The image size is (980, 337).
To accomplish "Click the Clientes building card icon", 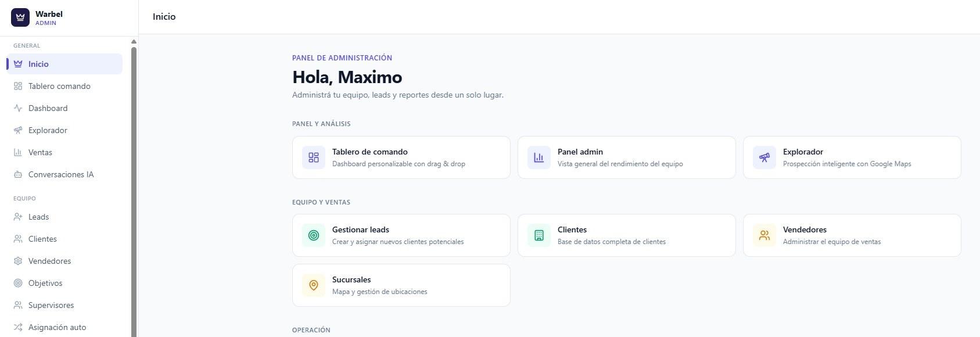I will (539, 235).
